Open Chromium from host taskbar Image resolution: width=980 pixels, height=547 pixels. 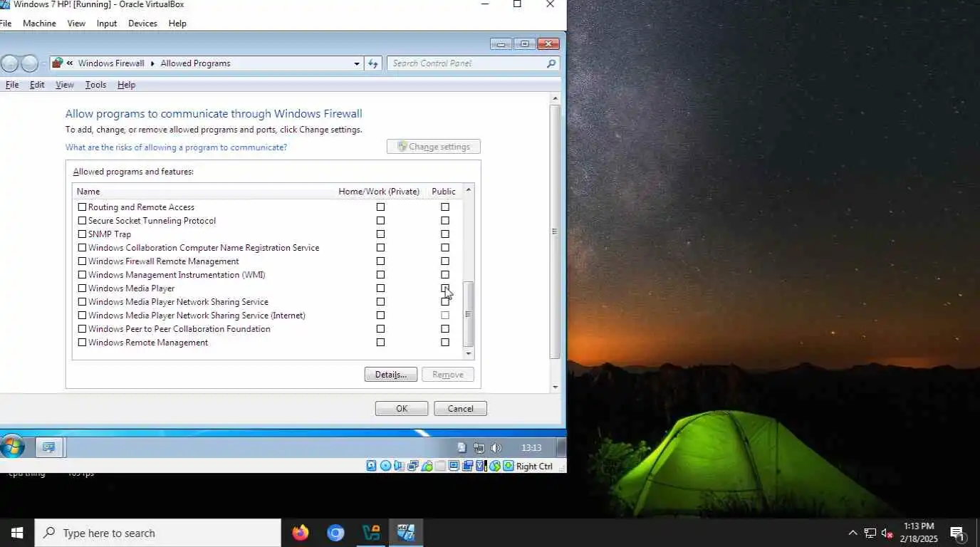[335, 533]
